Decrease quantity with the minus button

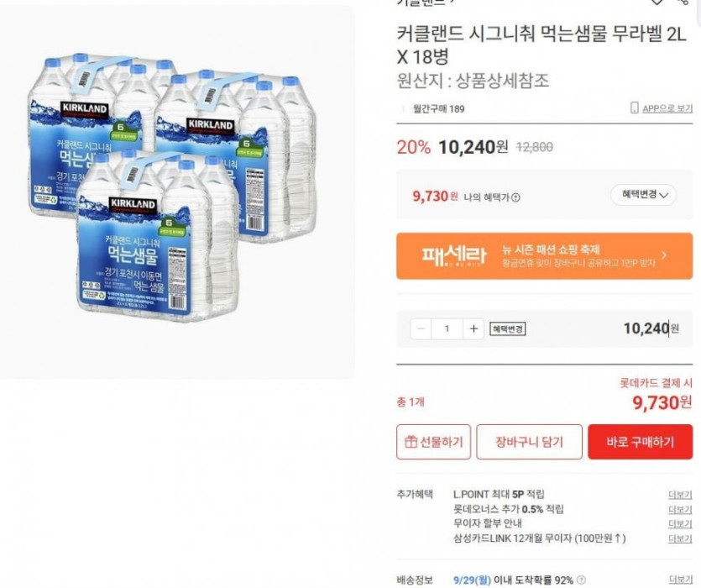tap(421, 328)
